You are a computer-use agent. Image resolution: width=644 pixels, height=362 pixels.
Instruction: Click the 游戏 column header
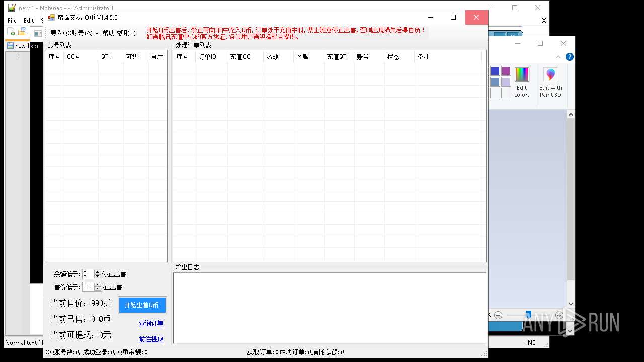click(279, 57)
